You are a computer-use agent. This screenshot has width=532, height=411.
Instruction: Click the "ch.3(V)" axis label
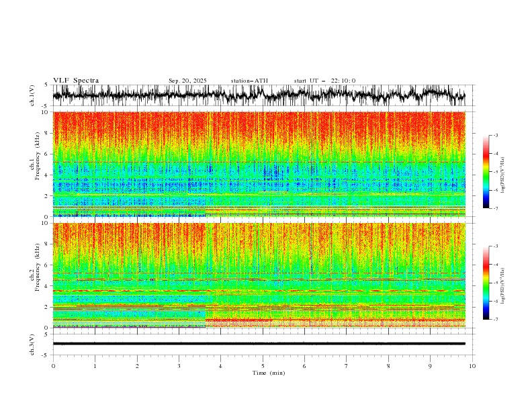[32, 345]
